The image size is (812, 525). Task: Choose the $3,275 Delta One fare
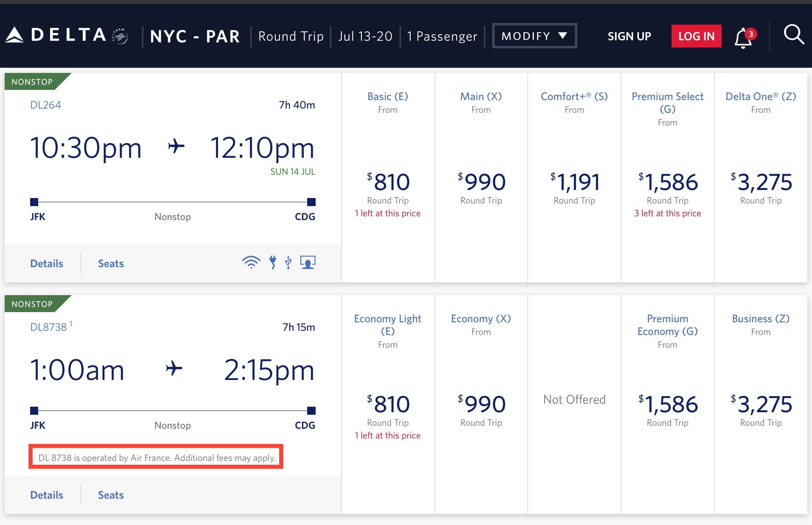(x=761, y=182)
